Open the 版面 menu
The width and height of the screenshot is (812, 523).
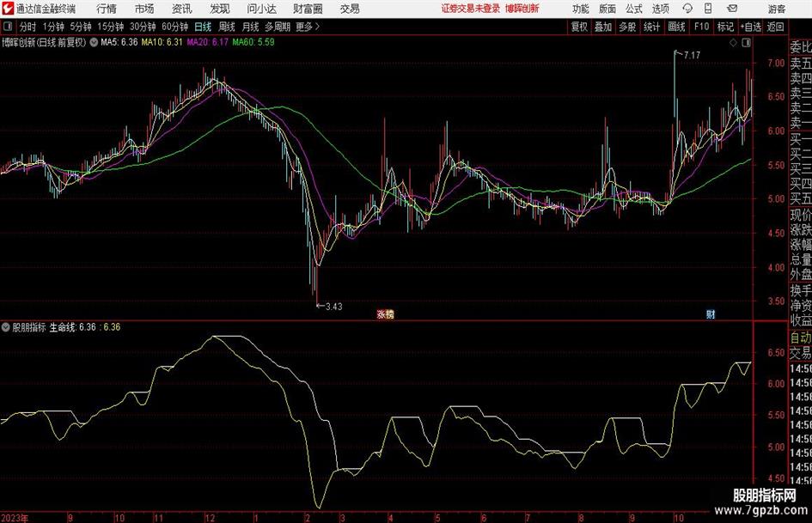coord(607,9)
